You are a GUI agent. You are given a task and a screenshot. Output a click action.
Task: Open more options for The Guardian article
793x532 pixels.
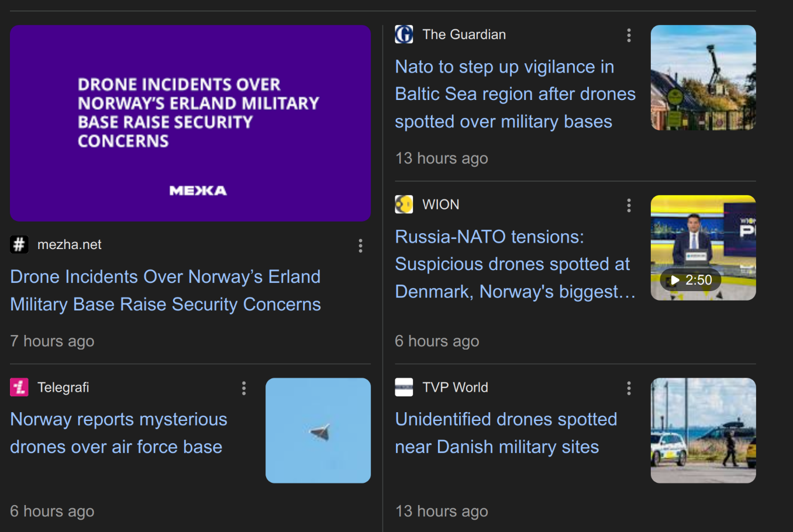pos(629,36)
